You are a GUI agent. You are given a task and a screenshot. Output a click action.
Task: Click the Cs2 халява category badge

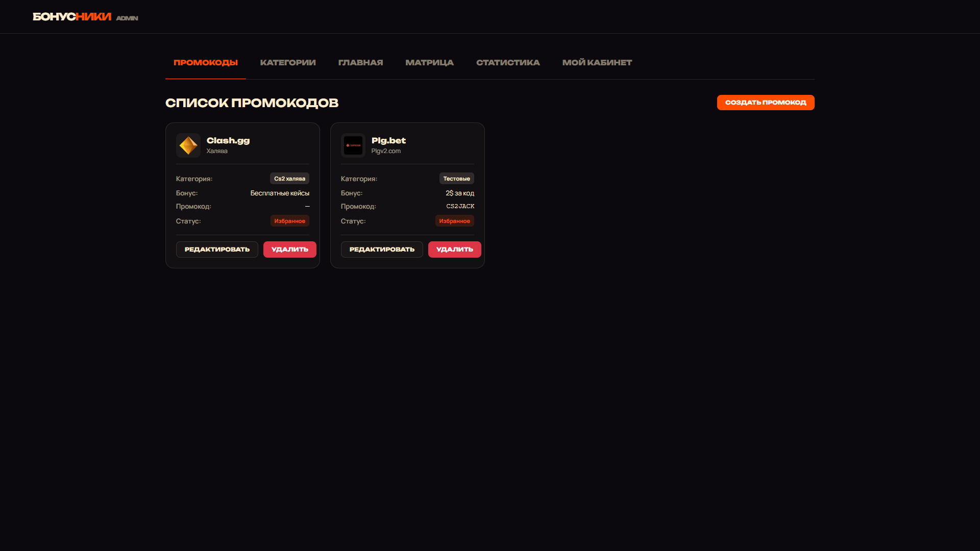(x=289, y=179)
